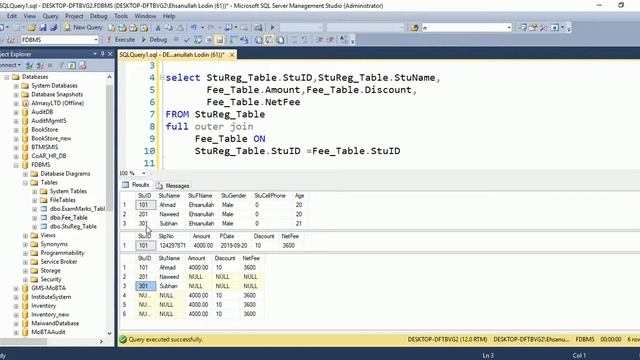Expand the Views folder node
The height and width of the screenshot is (360, 640).
(x=25, y=236)
